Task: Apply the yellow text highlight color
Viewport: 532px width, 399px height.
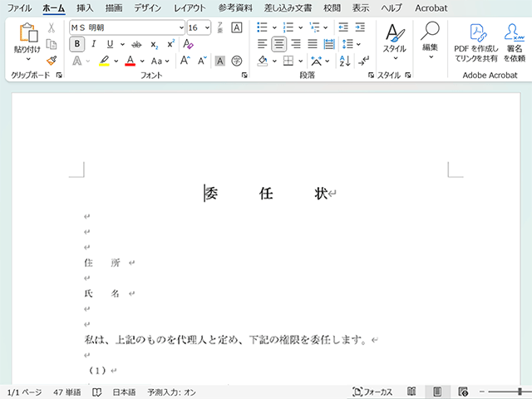Action: (104, 61)
